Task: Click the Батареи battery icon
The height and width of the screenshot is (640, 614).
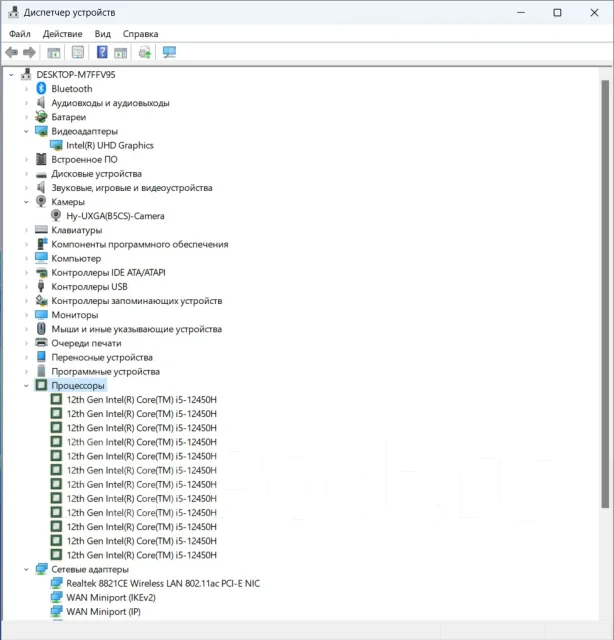Action: point(41,117)
